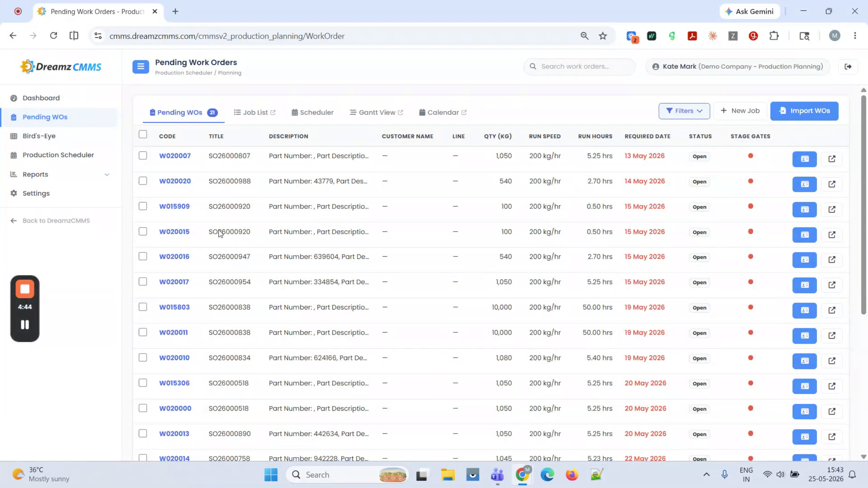This screenshot has height=488, width=868.
Task: Open work order W020007 link
Action: tap(175, 156)
